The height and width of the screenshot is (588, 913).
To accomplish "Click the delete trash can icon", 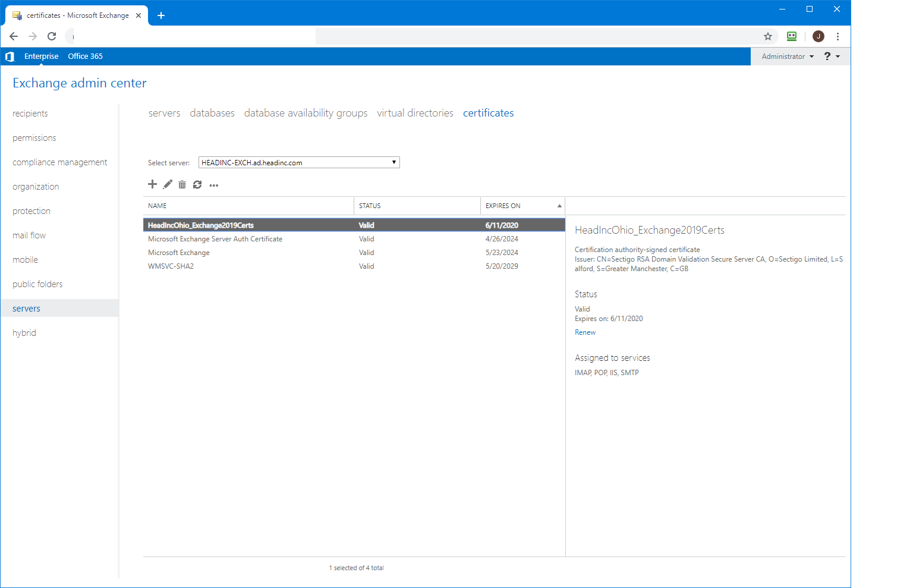I will 182,185.
